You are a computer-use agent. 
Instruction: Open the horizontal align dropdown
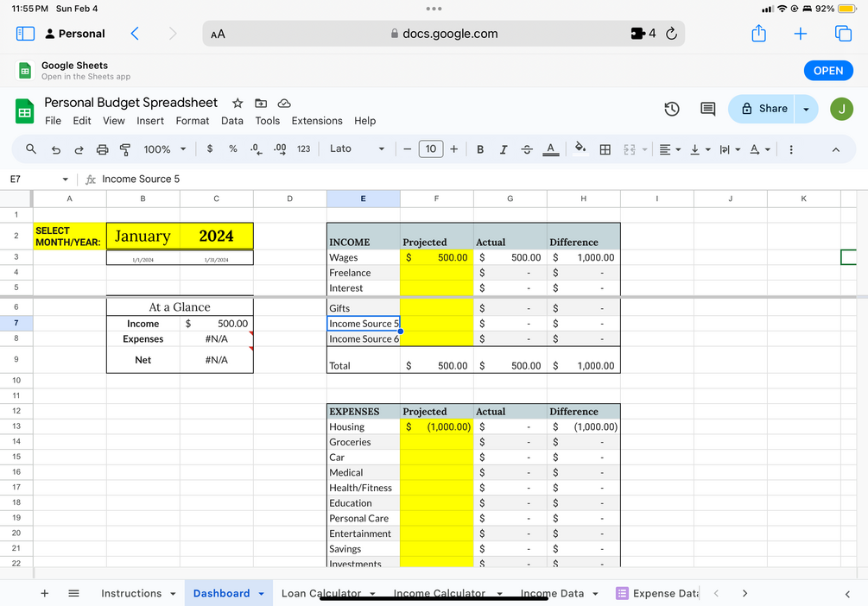668,148
